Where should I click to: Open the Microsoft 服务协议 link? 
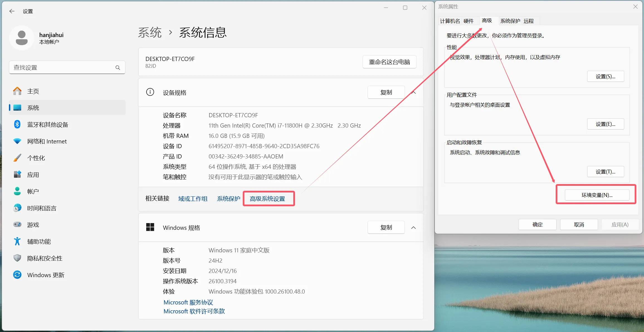[x=188, y=302]
